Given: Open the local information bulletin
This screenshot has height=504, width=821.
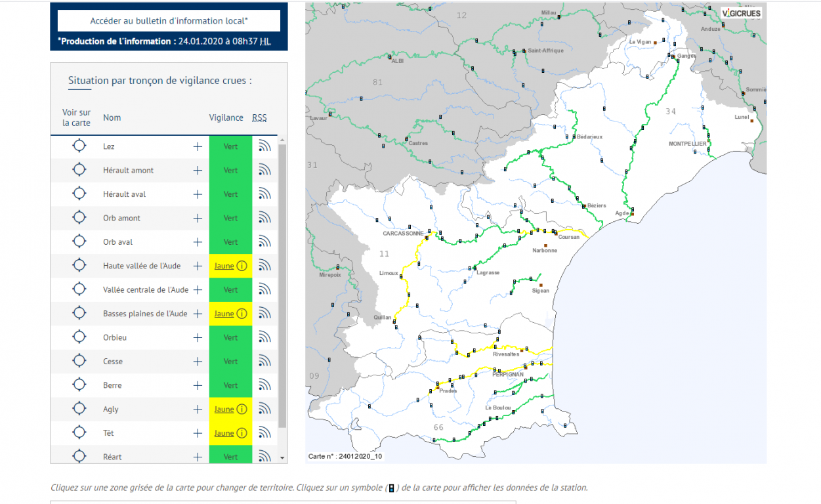Looking at the screenshot, I should 169,20.
